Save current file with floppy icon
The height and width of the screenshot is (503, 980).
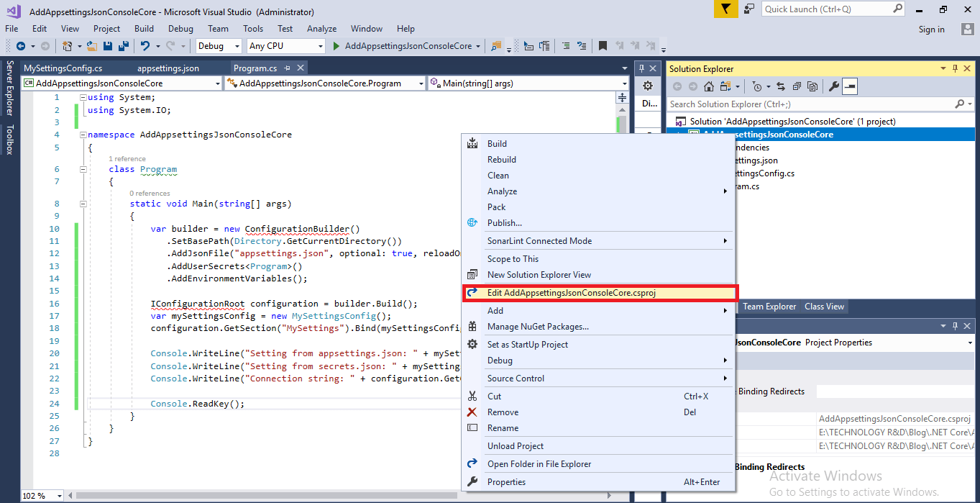click(x=108, y=46)
